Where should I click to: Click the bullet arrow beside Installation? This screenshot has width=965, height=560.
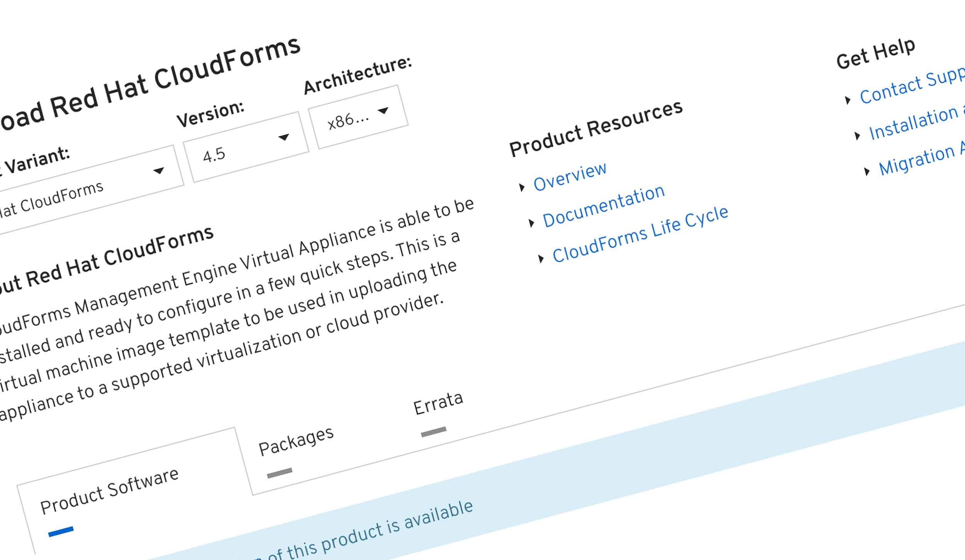[857, 136]
